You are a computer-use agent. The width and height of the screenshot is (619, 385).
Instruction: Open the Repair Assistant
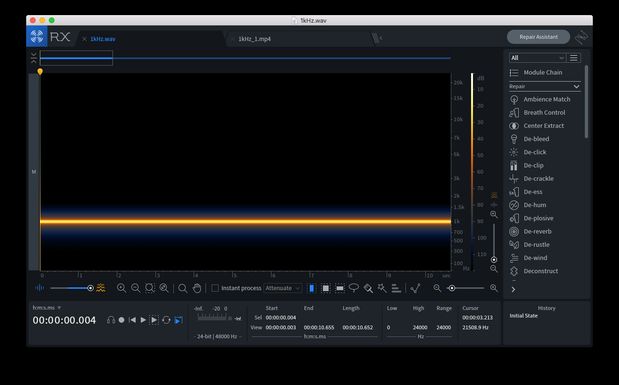(538, 37)
